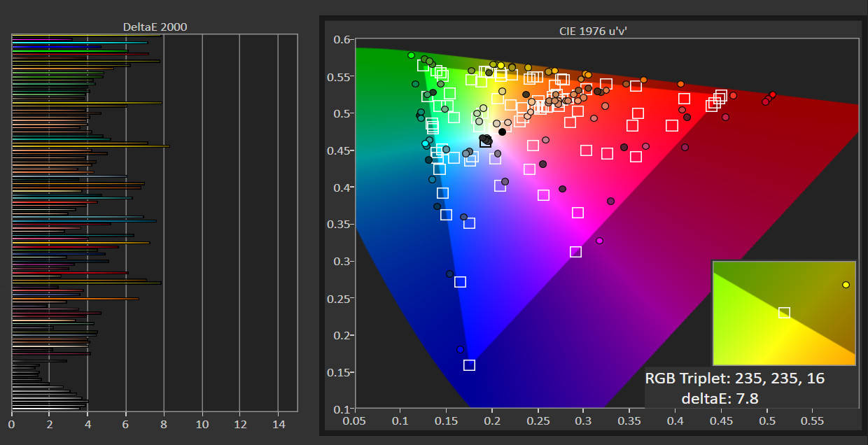868x445 pixels.
Task: Click the rightmost red measured dot
Action: tap(773, 94)
